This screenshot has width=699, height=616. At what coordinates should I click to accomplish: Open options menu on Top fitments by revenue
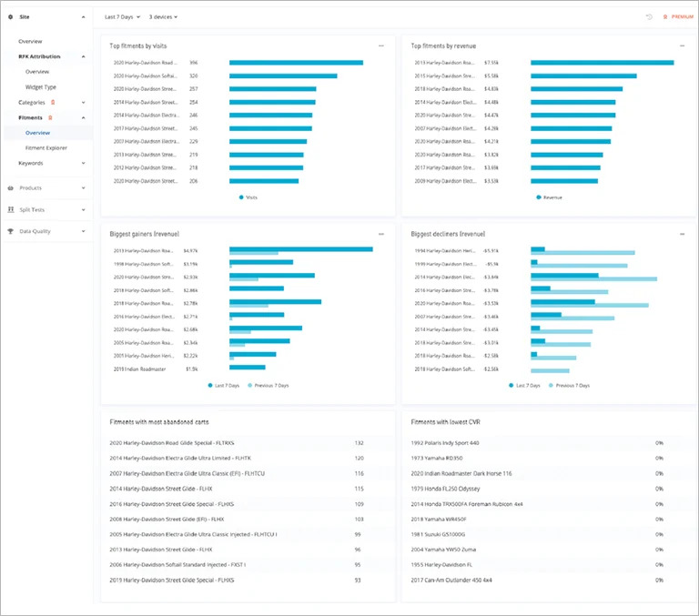point(682,45)
